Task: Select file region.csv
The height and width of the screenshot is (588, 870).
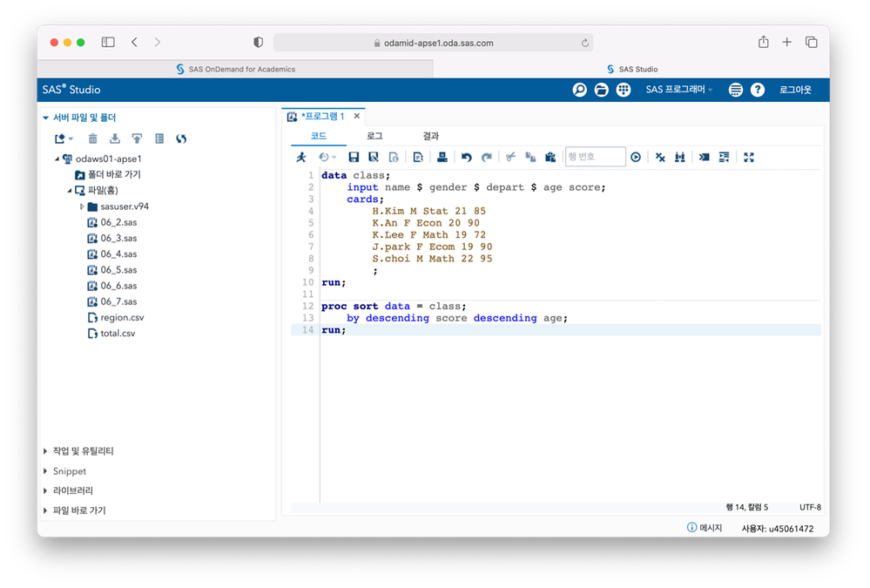Action: (116, 318)
